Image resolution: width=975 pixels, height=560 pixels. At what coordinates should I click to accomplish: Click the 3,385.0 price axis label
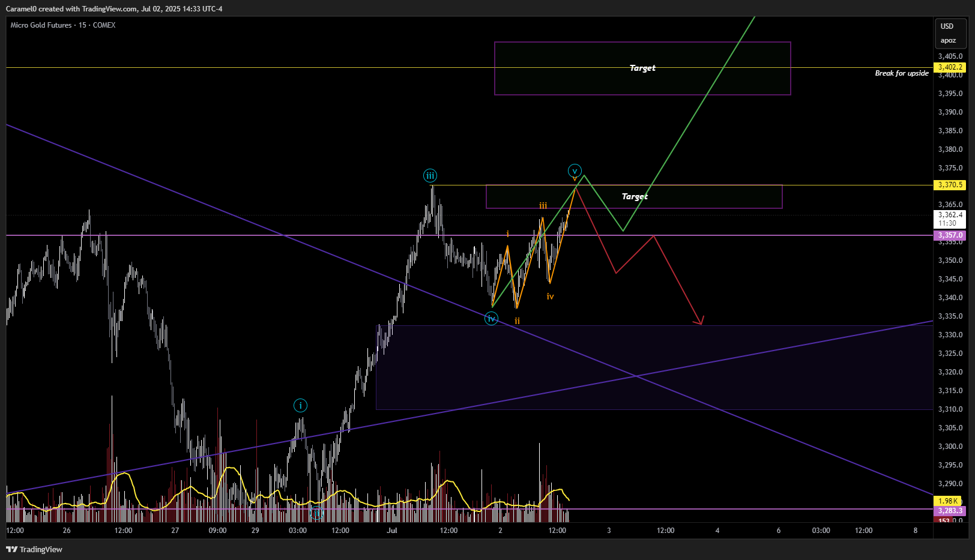(x=950, y=131)
